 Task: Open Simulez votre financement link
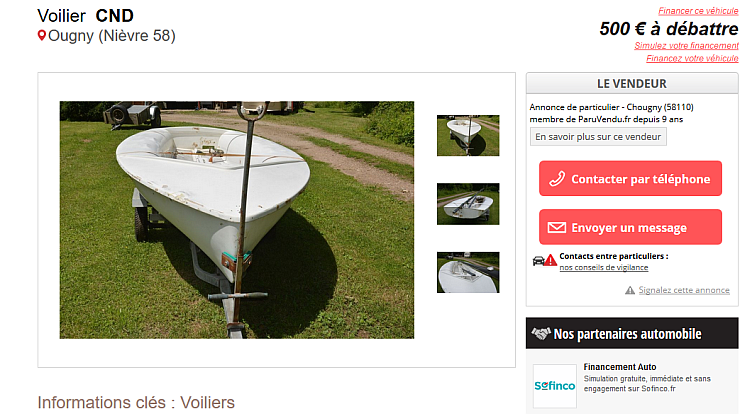686,46
